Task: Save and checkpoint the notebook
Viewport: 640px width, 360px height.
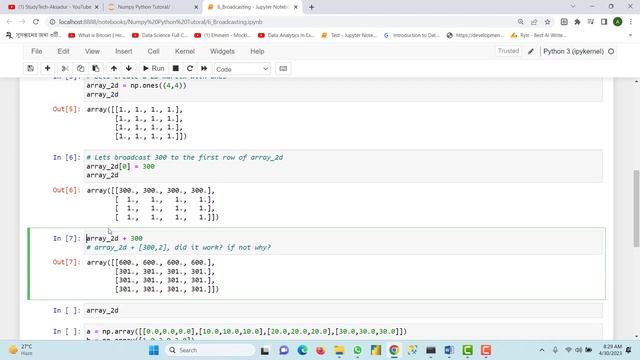Action: coord(31,69)
